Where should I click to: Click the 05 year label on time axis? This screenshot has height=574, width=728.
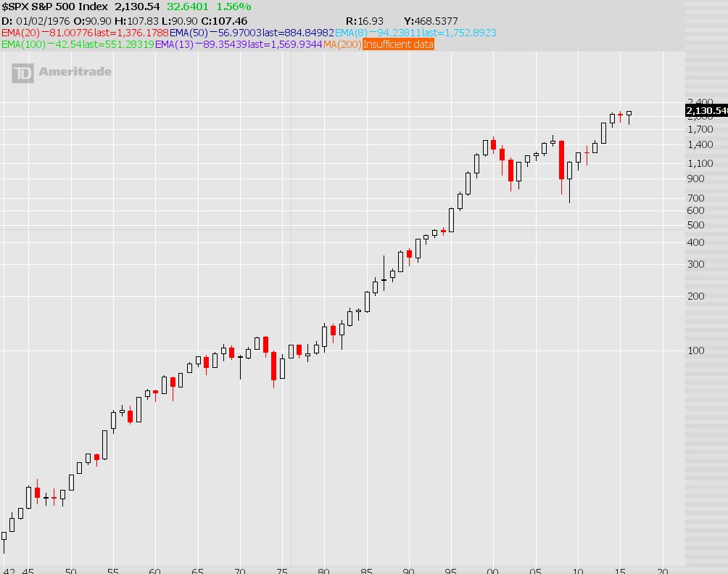[x=535, y=571]
